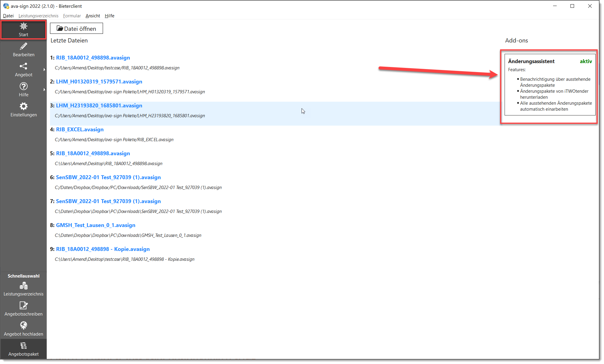604x364 pixels.
Task: Close the ava-sign window
Action: coord(590,6)
